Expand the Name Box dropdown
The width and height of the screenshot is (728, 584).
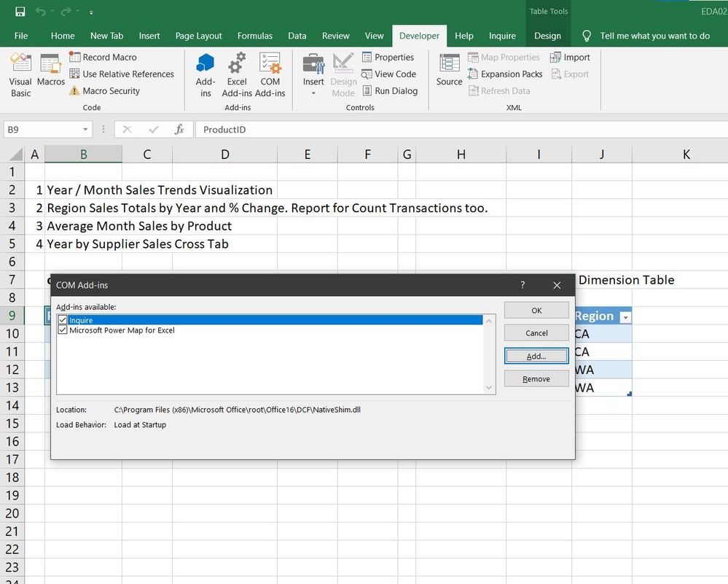(85, 129)
